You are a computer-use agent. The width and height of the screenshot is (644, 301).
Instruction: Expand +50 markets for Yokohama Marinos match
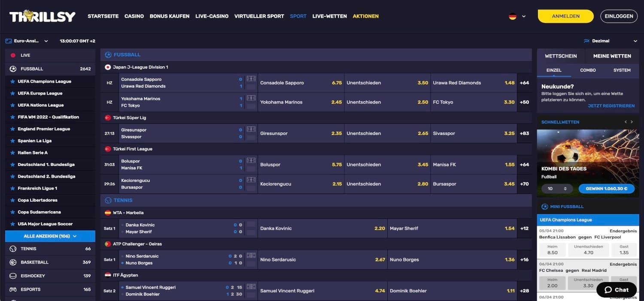(x=524, y=102)
